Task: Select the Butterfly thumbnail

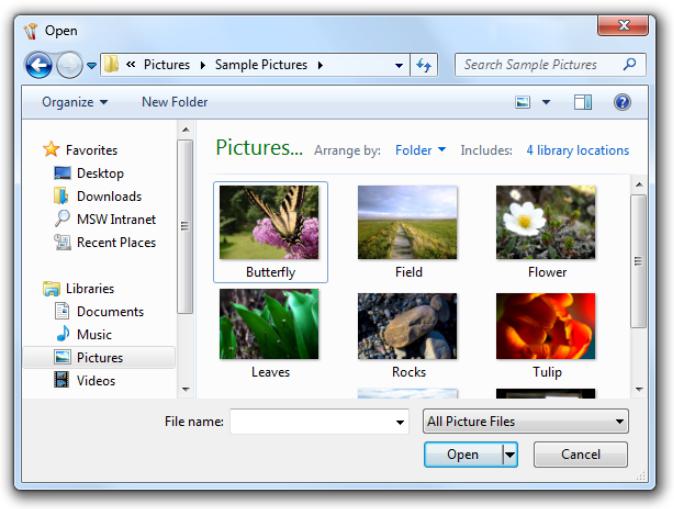Action: pos(270,232)
